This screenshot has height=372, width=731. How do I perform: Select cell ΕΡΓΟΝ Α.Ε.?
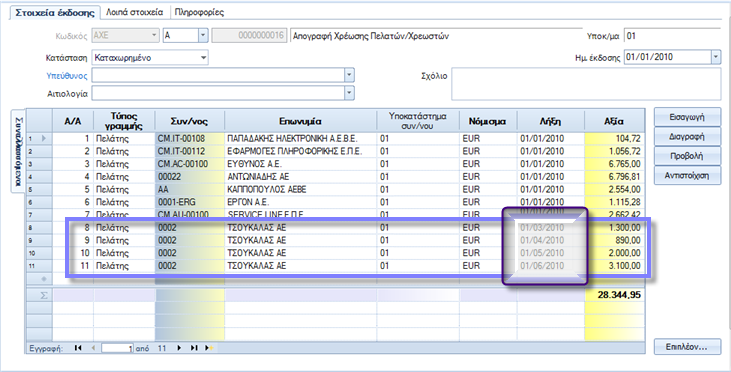[x=300, y=202]
